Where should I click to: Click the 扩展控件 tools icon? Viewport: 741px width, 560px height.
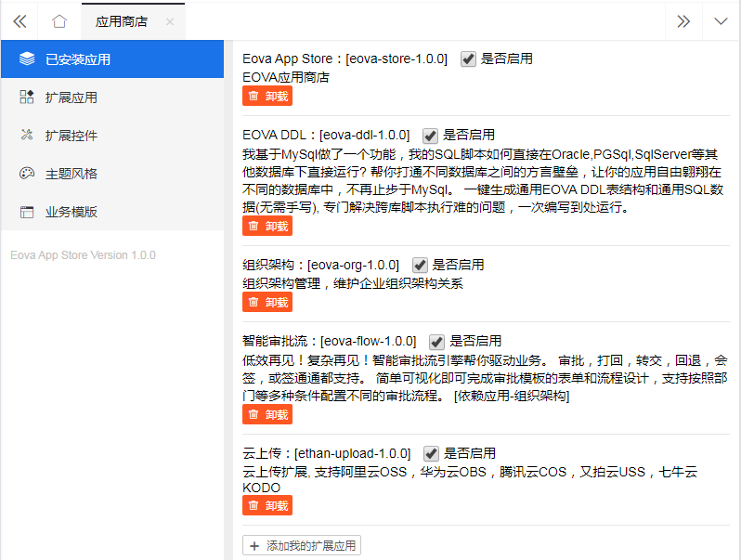click(x=27, y=136)
